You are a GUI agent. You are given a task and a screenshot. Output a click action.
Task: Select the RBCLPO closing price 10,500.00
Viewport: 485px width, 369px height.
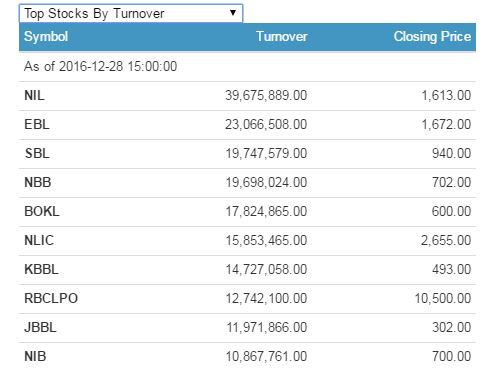click(443, 299)
